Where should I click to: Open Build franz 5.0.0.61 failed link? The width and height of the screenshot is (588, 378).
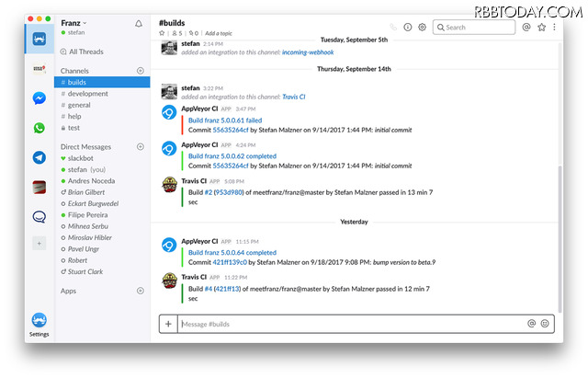click(x=225, y=120)
